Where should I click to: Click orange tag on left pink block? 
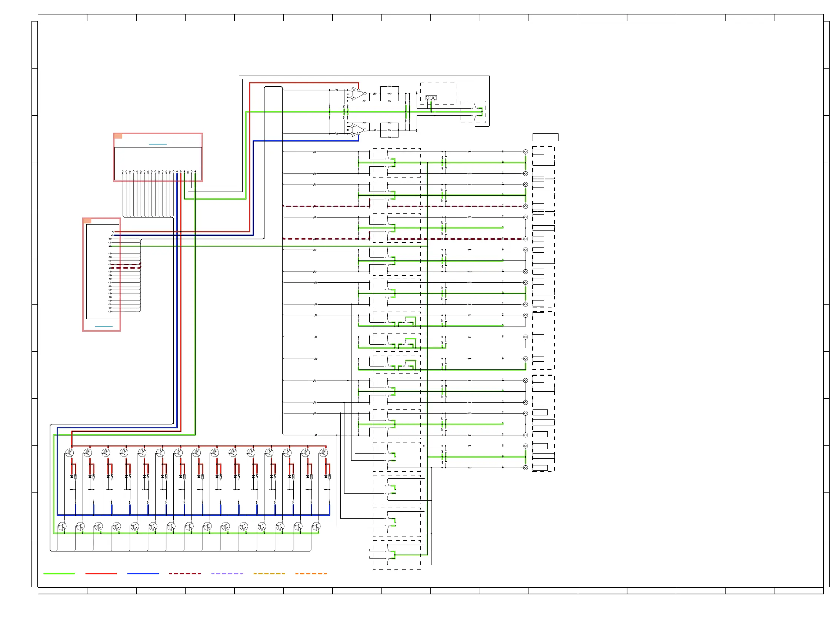pyautogui.click(x=87, y=221)
